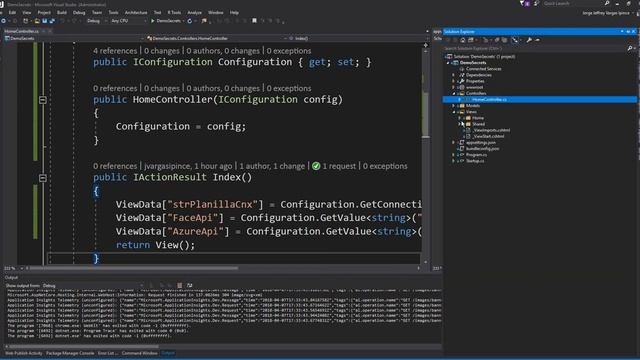Open the Debug solution configuration dropdown
This screenshot has width=640, height=360.
tap(97, 21)
